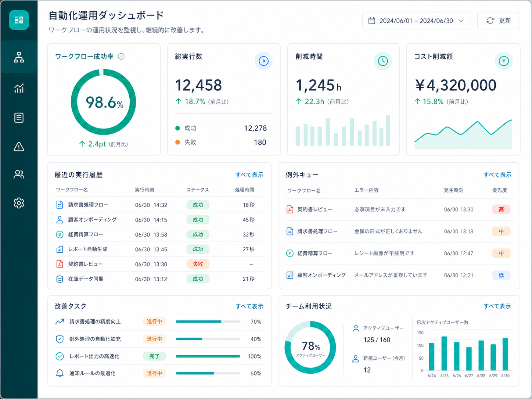The width and height of the screenshot is (532, 399).
Task: Click the dashboard logo icon in sidebar
Action: [19, 20]
